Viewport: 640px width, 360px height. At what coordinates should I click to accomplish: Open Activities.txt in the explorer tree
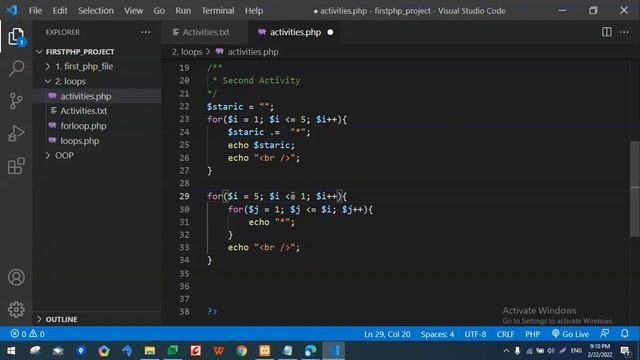coord(84,111)
